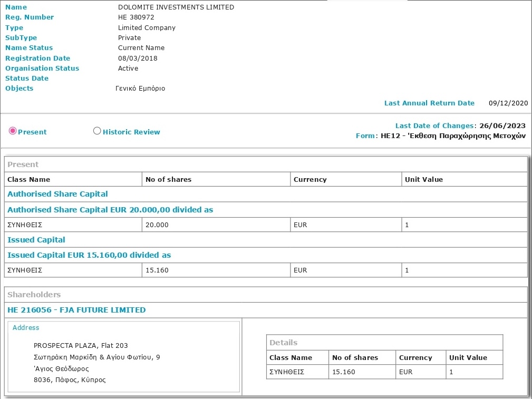Click the Details table heading
Image resolution: width=532 pixels, height=399 pixels.
click(x=283, y=343)
